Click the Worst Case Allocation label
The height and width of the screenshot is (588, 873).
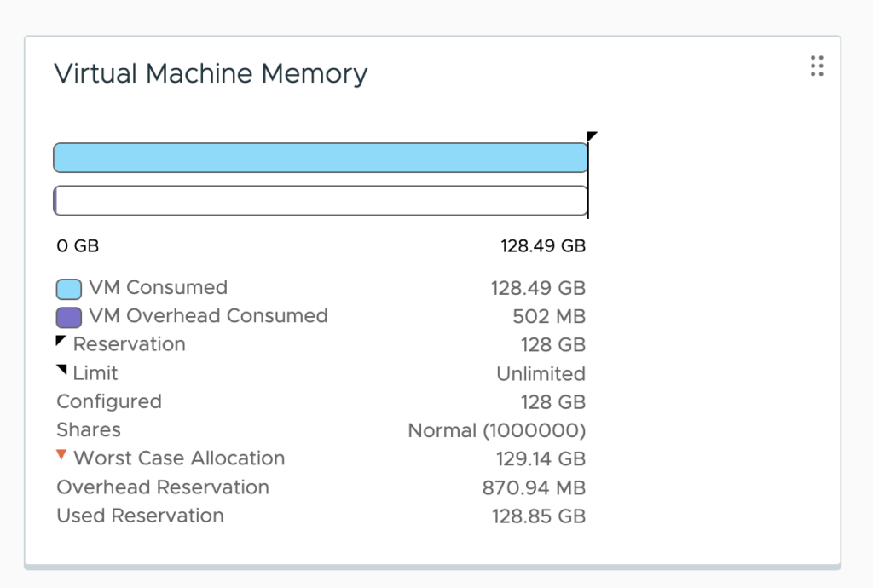(x=179, y=458)
